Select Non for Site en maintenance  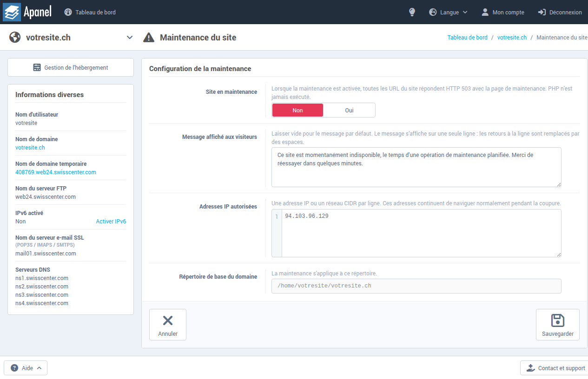pyautogui.click(x=297, y=110)
